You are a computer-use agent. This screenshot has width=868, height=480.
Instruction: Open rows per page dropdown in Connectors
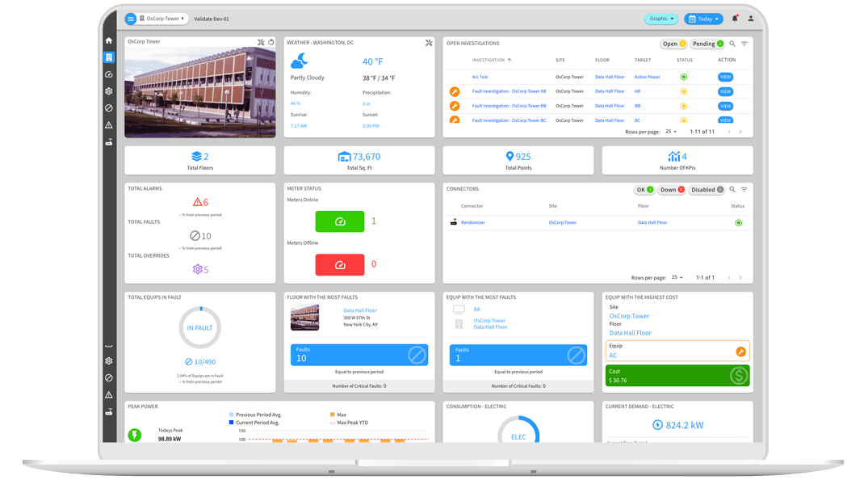(677, 277)
